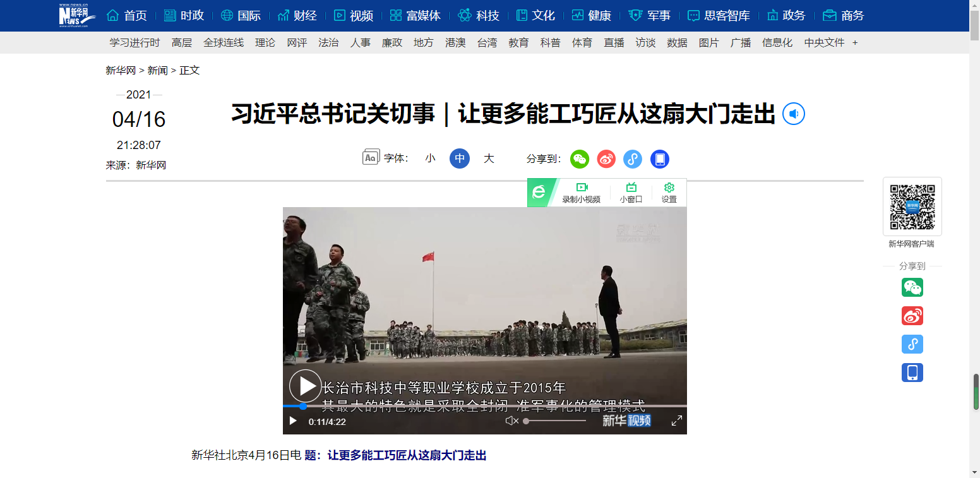This screenshot has height=478, width=980.
Task: Expand more channels with plus sign
Action: (855, 42)
